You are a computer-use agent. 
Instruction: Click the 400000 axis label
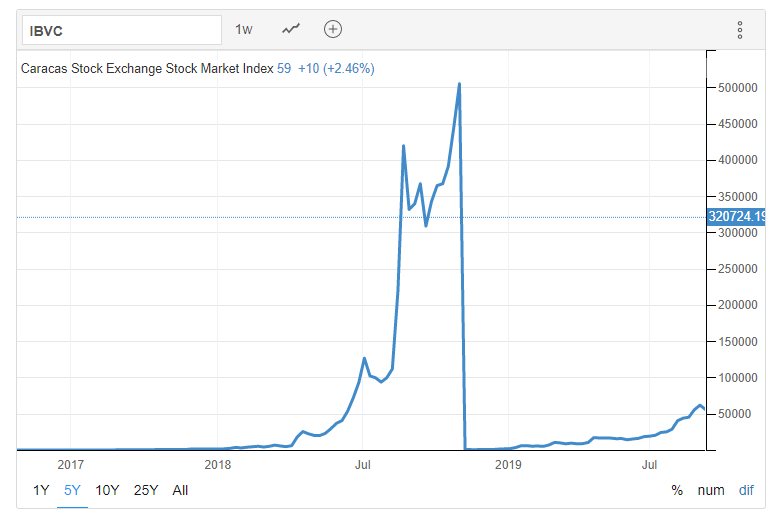click(x=738, y=160)
